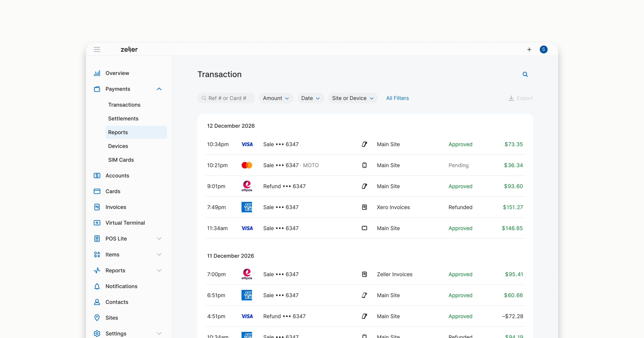Focus the Ref # or Card # search field
Screen dimensions: 644x338
[226, 98]
